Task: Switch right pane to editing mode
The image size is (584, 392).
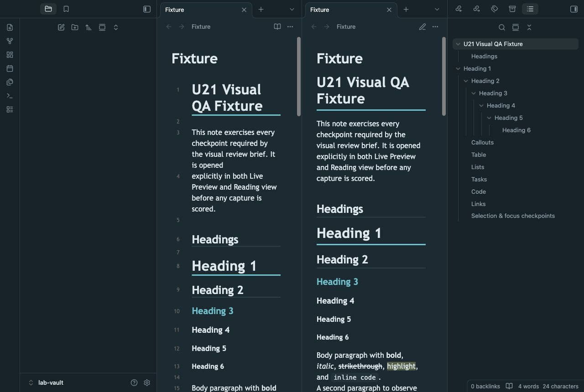Action: [422, 26]
